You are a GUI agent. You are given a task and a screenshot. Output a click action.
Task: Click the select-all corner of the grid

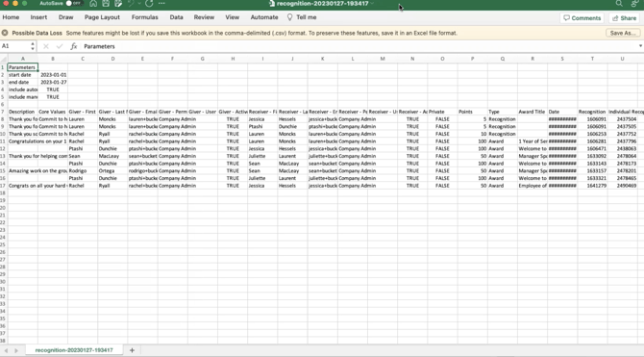[x=3, y=59]
